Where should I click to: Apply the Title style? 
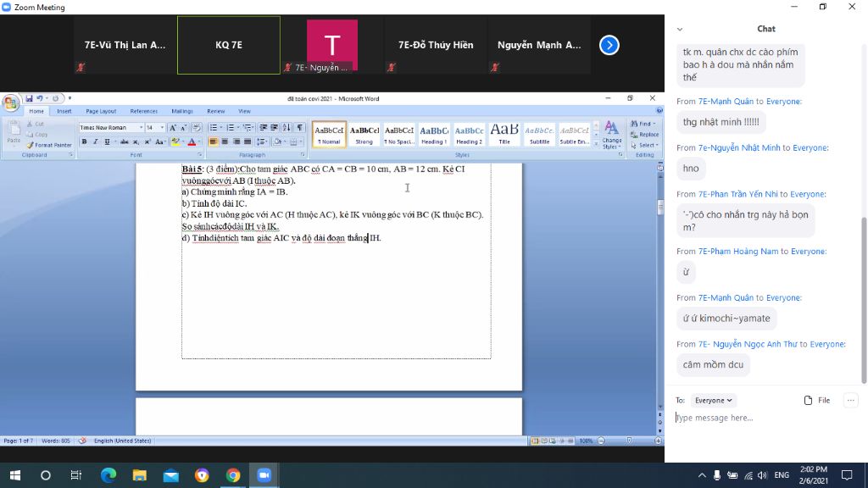(504, 135)
